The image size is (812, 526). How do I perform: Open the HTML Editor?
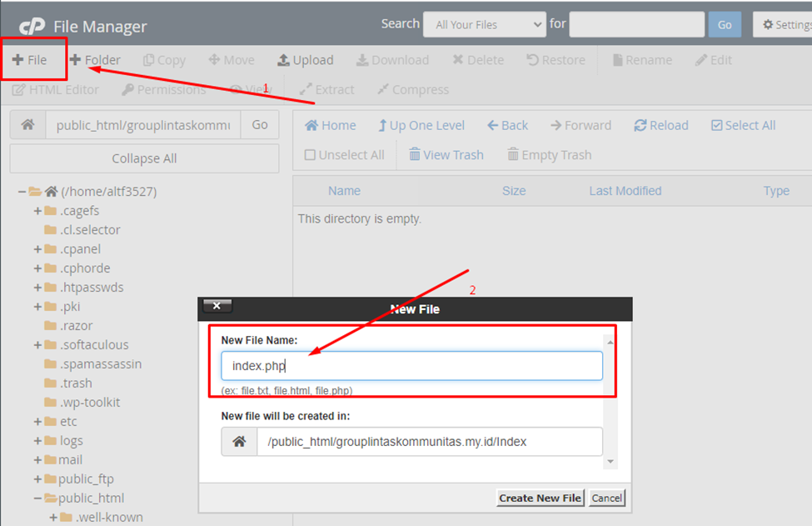[x=56, y=90]
